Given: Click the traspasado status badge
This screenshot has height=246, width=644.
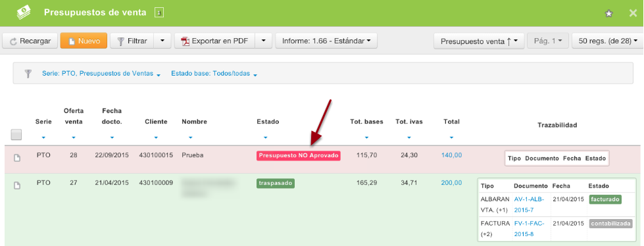Looking at the screenshot, I should pos(276,183).
